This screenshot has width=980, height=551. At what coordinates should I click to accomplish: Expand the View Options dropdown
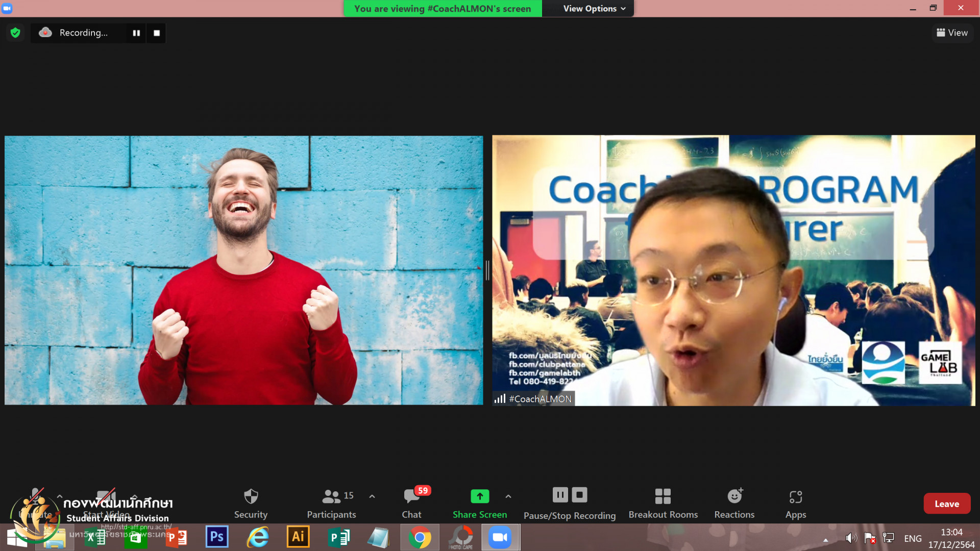coord(594,9)
